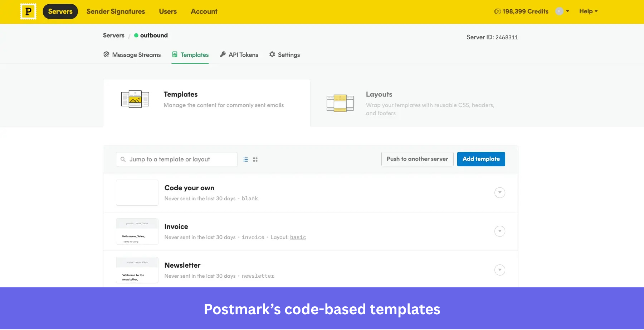Click the Postmark stamp logo
Screen dimensions: 644x330
pos(28,11)
